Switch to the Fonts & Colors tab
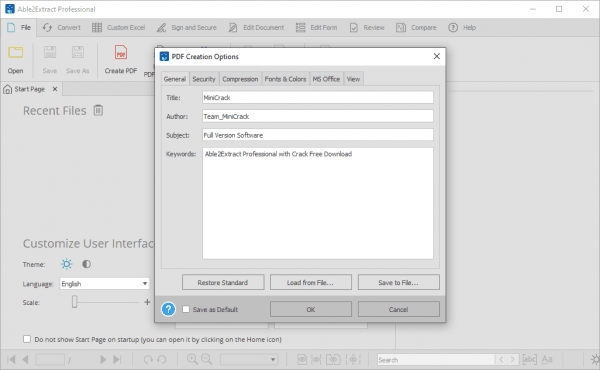This screenshot has width=600, height=370. (x=285, y=79)
